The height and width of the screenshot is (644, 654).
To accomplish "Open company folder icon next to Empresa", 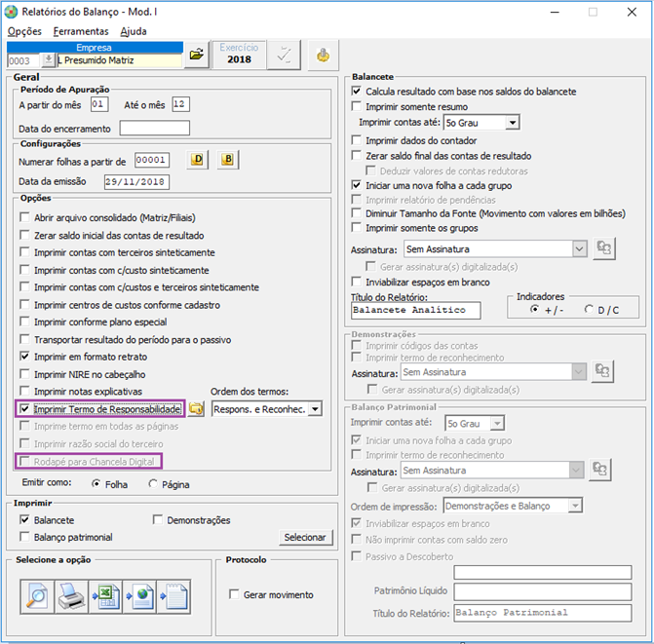I will 197,55.
